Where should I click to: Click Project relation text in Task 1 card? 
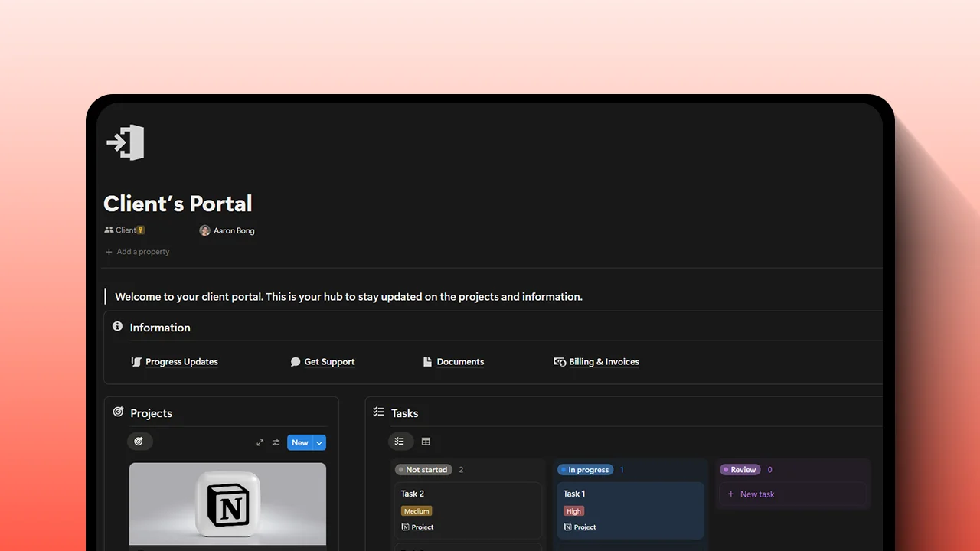(x=585, y=527)
